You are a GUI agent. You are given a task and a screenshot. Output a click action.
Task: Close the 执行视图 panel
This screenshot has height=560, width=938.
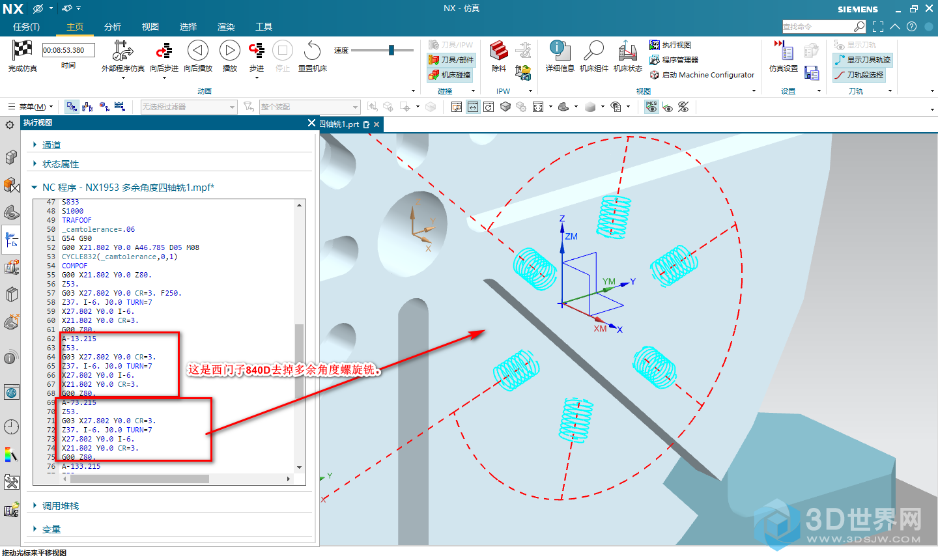pyautogui.click(x=311, y=122)
